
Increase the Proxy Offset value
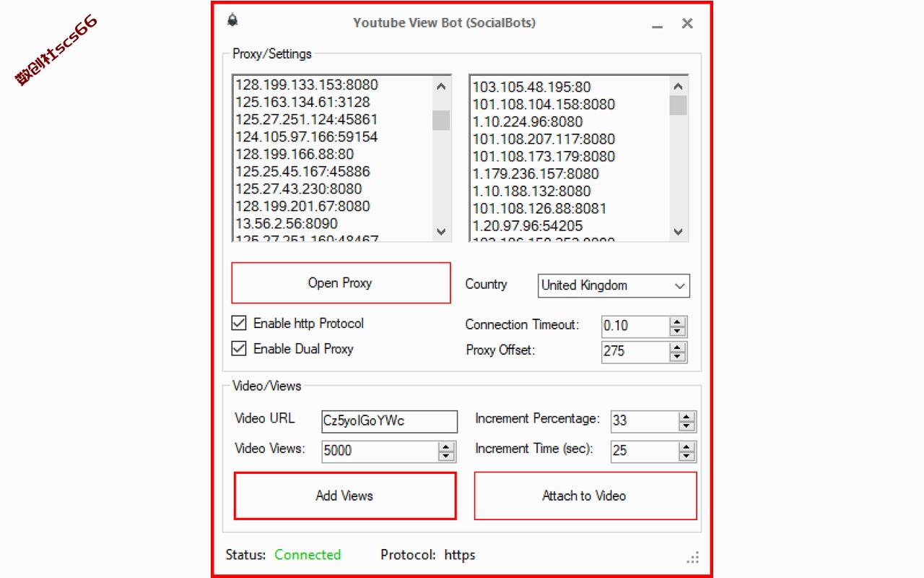point(677,347)
